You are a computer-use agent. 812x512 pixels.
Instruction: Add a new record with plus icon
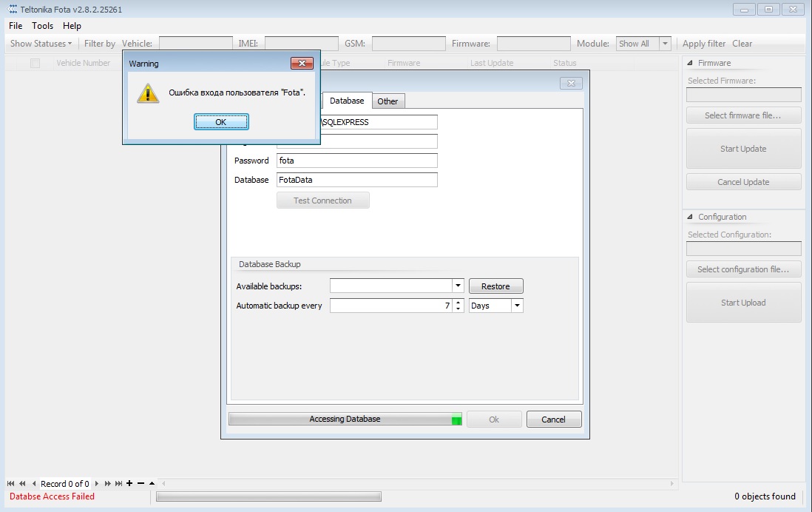point(130,484)
